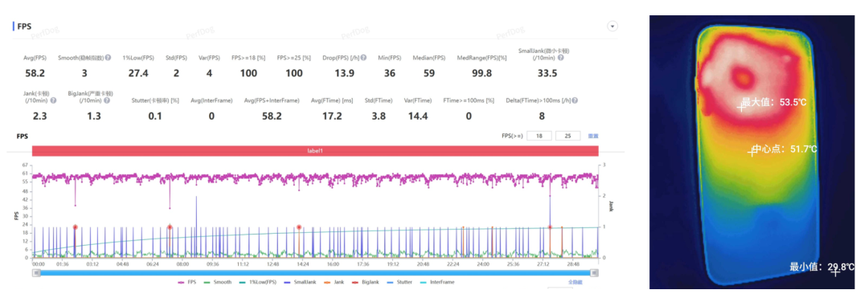Click the first BigJank red marker near 01:36
868x302 pixels.
76,227
